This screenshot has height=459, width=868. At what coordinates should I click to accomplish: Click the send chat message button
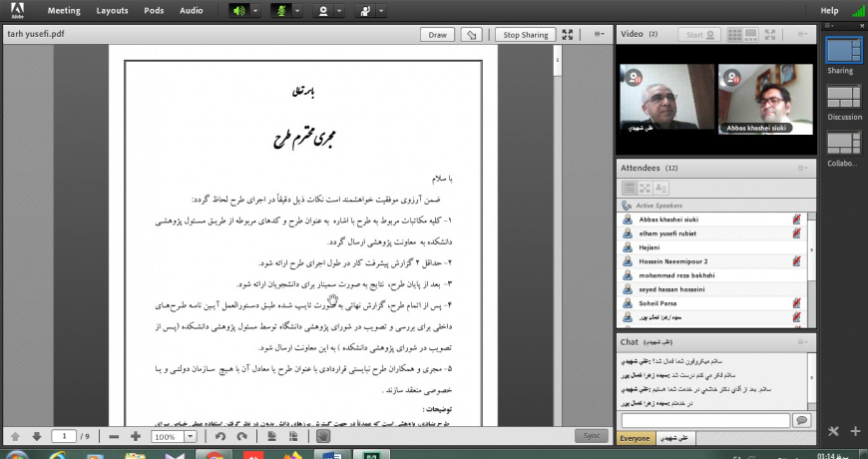pos(801,421)
